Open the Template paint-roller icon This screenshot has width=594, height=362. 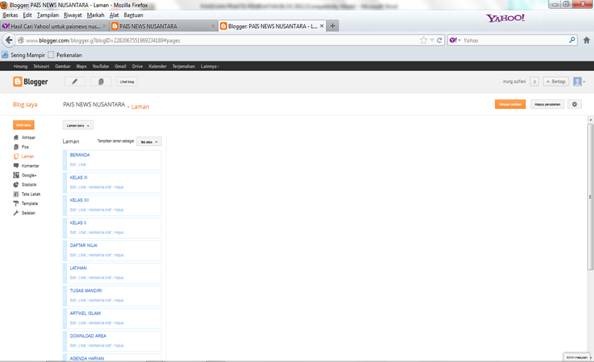pos(16,203)
